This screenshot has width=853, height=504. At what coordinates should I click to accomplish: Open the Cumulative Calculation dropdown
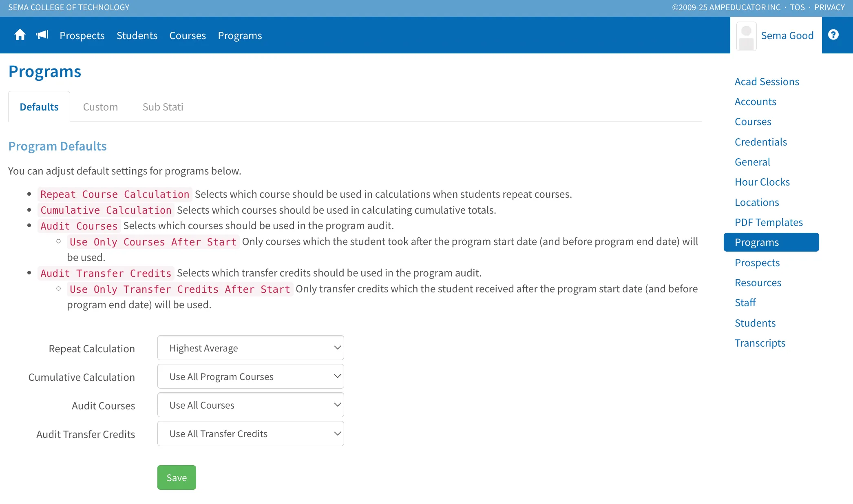[x=251, y=376]
